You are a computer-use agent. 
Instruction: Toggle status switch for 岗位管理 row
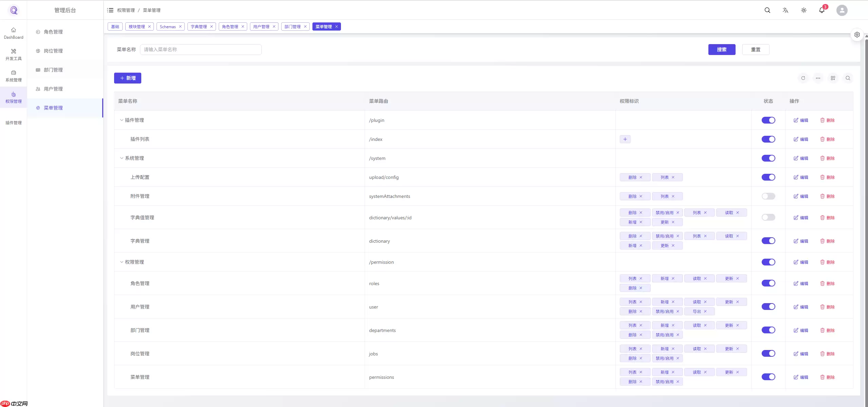point(768,353)
